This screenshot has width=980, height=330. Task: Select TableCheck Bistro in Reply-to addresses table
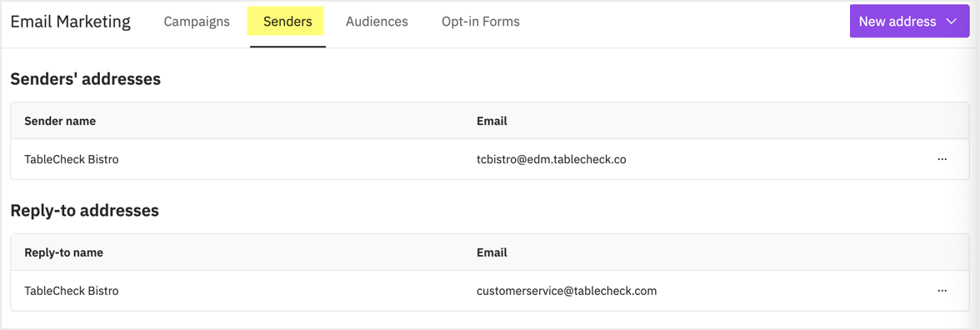[x=72, y=291]
